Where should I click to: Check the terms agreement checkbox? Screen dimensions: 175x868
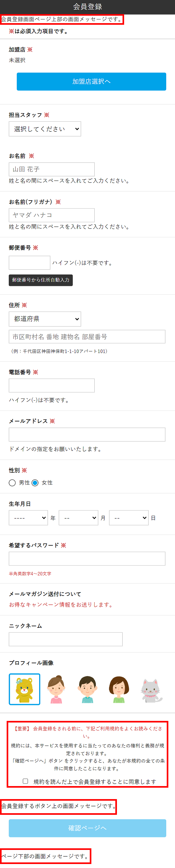25,780
